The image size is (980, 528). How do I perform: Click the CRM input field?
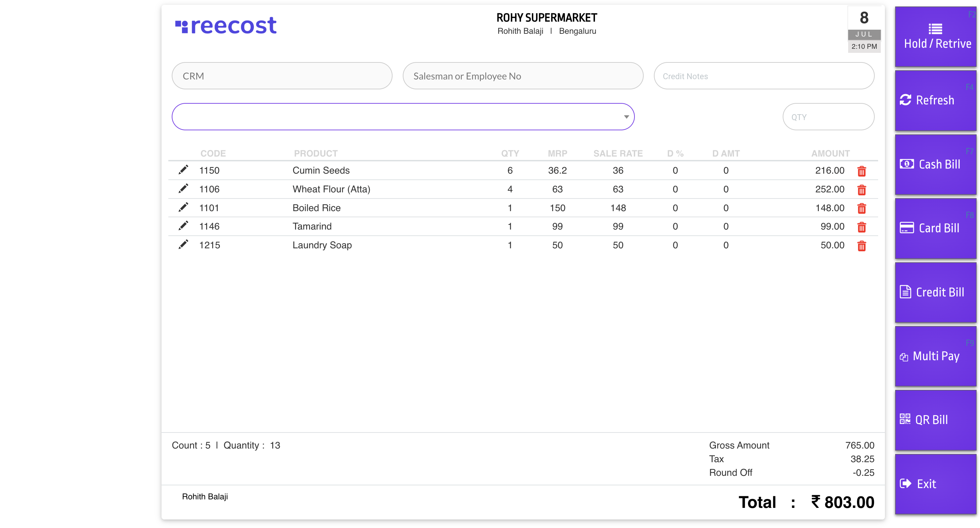(281, 76)
